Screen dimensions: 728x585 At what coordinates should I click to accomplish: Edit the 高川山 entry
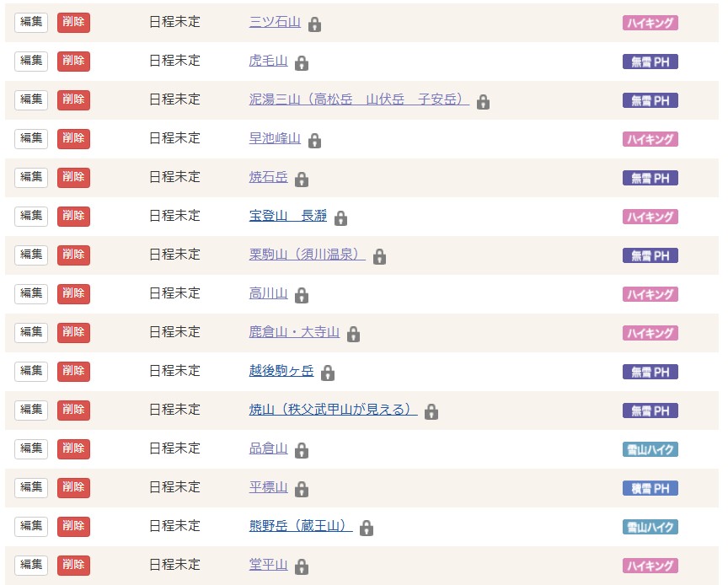click(31, 293)
